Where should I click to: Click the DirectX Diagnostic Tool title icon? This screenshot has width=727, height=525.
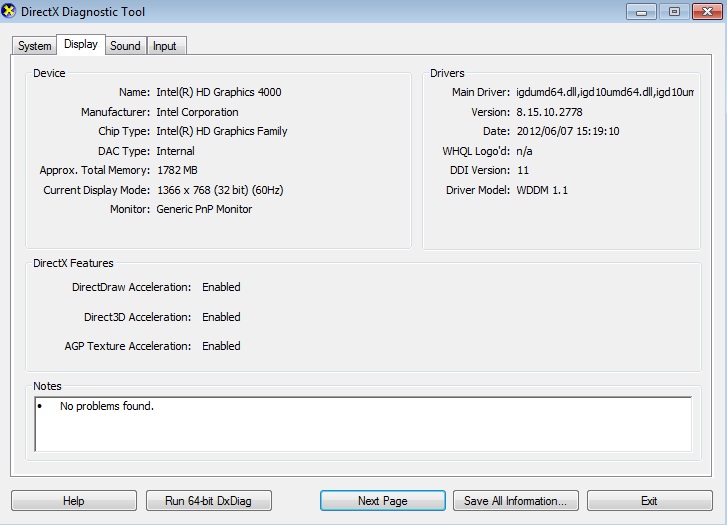pyautogui.click(x=8, y=11)
